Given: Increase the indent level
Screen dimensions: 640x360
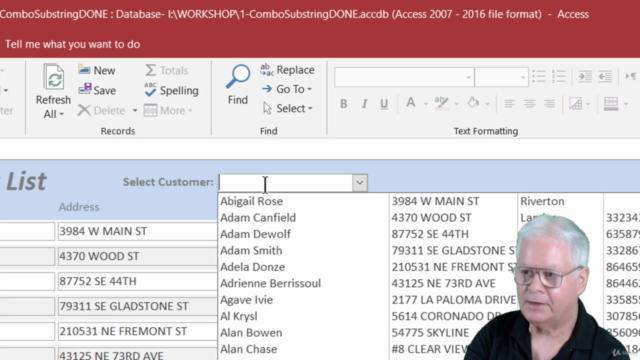Looking at the screenshot, I should [585, 76].
